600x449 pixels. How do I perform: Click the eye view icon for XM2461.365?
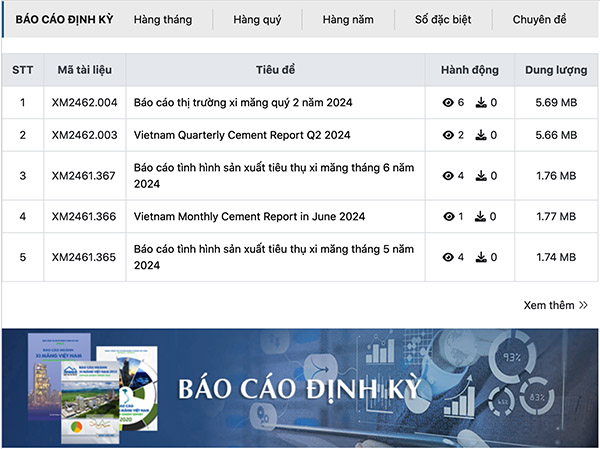coord(448,257)
